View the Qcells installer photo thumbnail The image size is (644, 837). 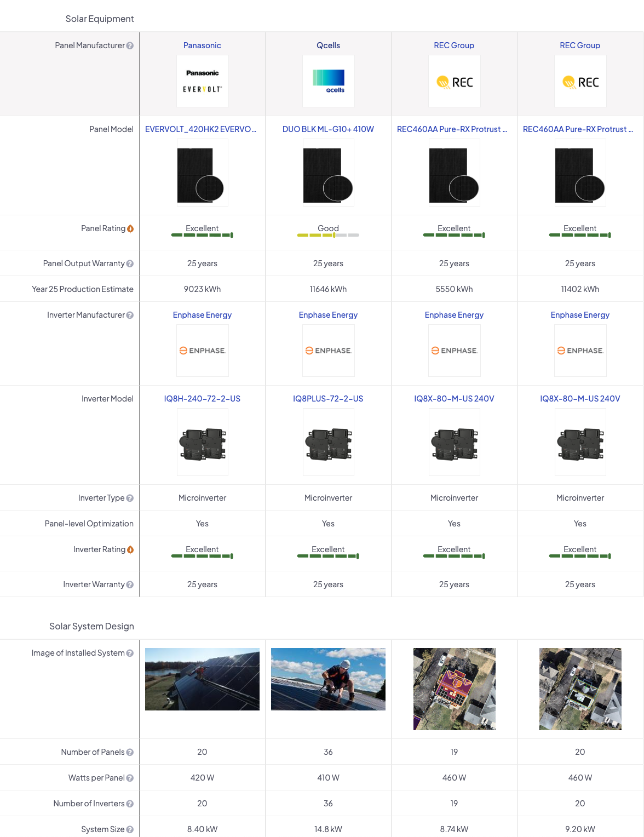(x=328, y=679)
